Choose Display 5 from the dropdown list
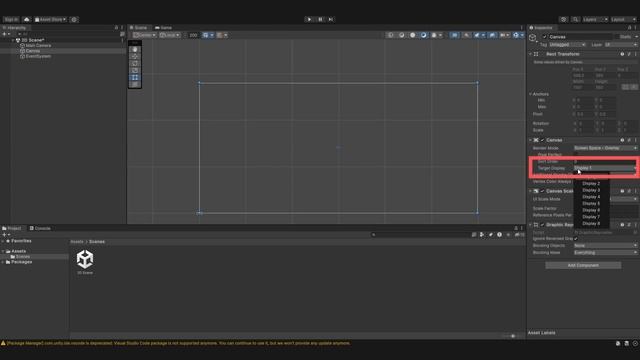Screen dimensions: 640x360 point(591,203)
